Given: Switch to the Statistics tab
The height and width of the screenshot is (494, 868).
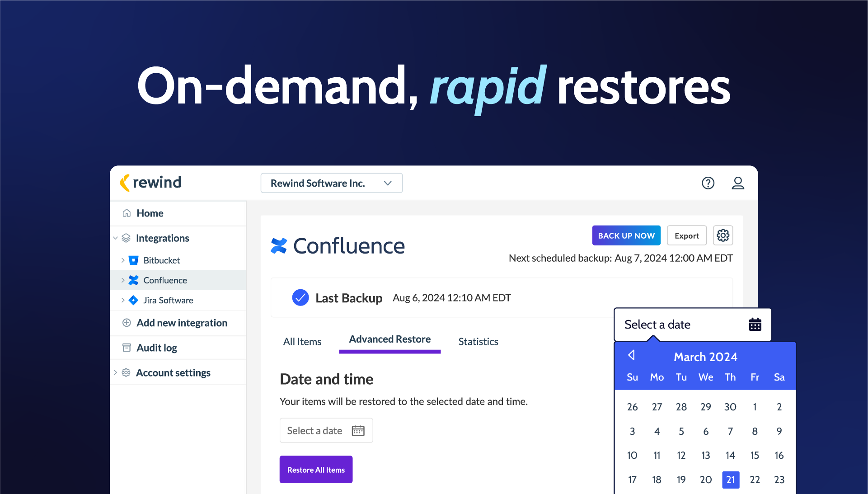Looking at the screenshot, I should [478, 342].
